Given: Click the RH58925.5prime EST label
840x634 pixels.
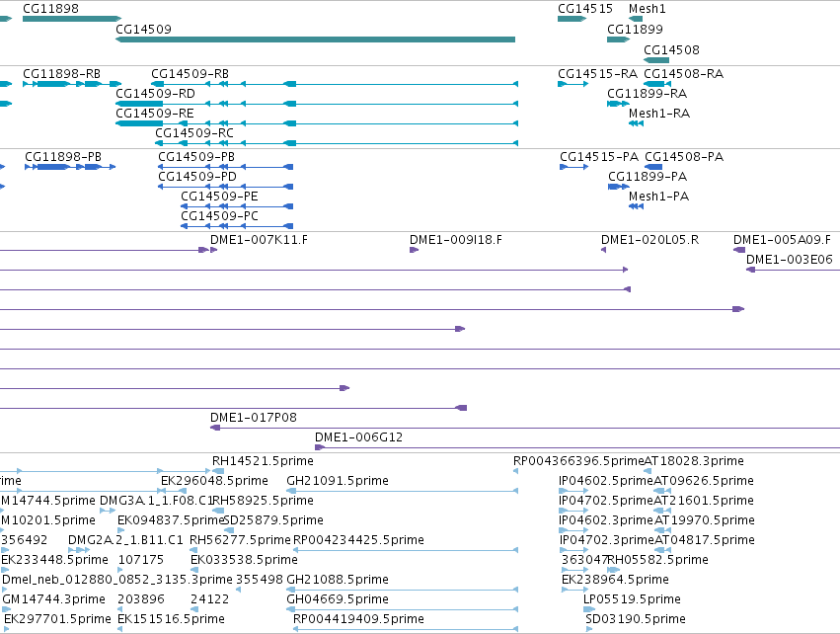Looking at the screenshot, I should point(263,500).
